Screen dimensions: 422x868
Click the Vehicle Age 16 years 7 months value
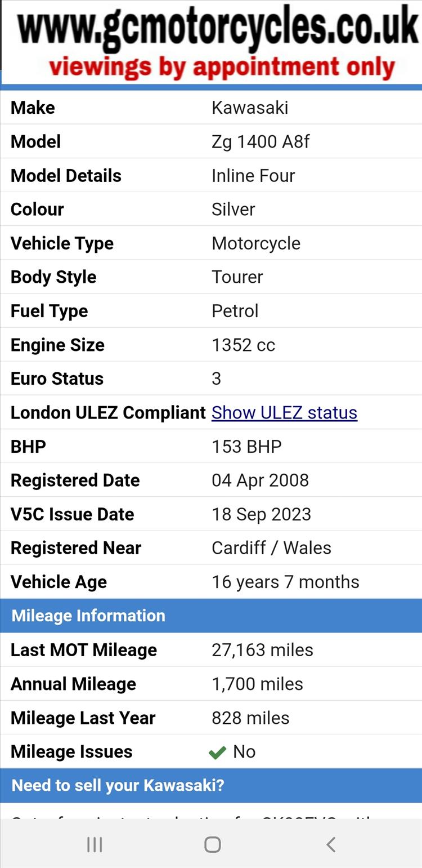coord(285,582)
